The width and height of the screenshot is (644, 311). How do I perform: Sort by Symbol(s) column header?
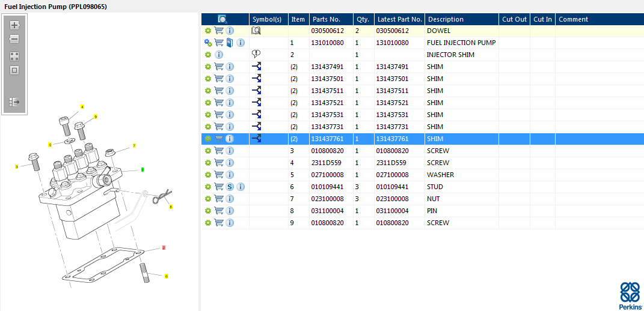269,19
